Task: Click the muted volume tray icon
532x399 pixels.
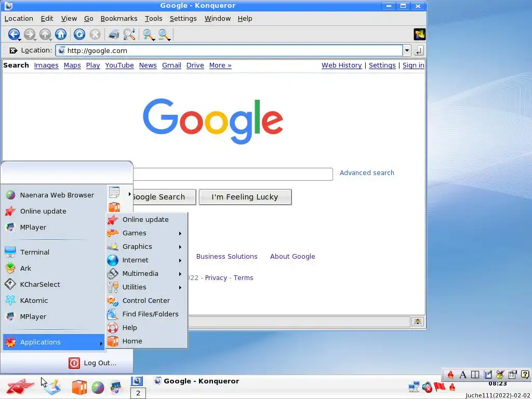Action: click(x=427, y=387)
